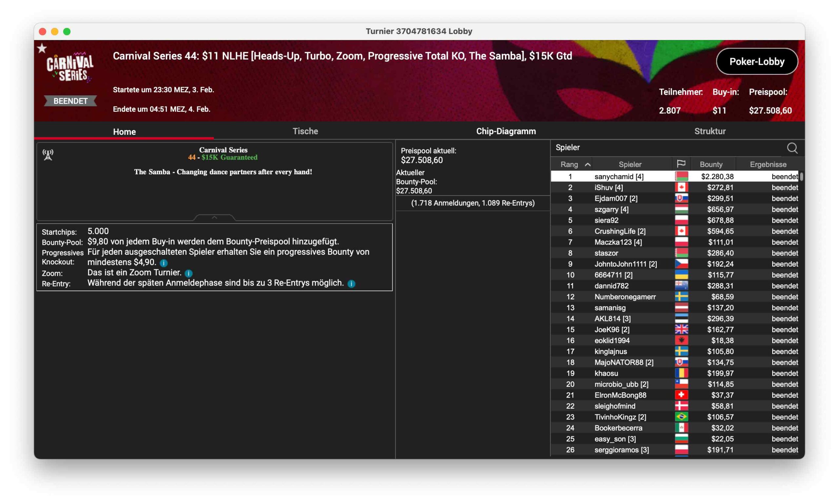The width and height of the screenshot is (839, 504).
Task: Click the Re-Entry info icon
Action: [351, 284]
